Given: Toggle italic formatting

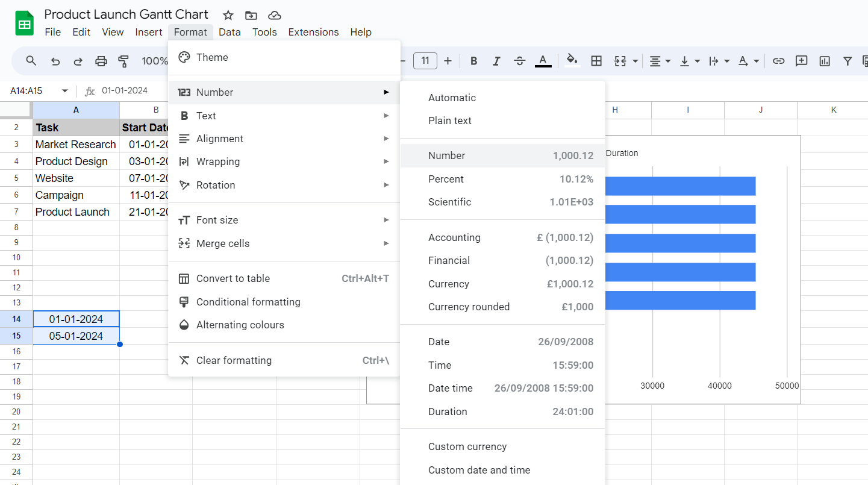Looking at the screenshot, I should coord(496,61).
